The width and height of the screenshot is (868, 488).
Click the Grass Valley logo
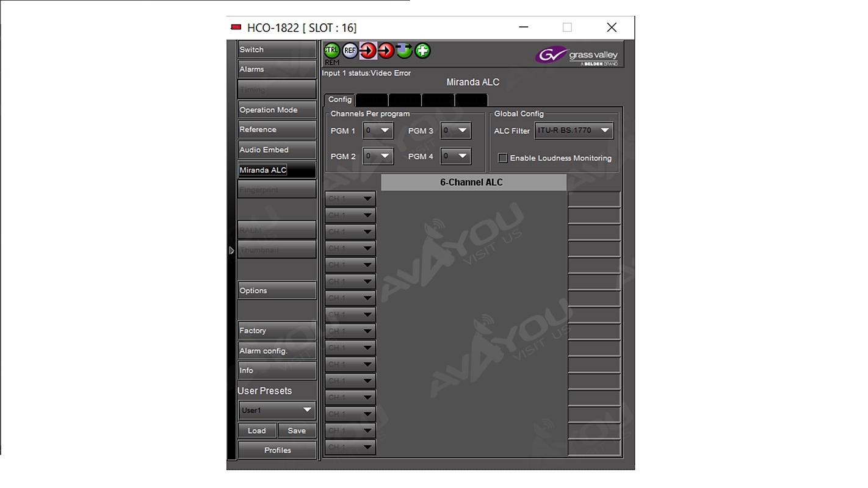coord(576,56)
